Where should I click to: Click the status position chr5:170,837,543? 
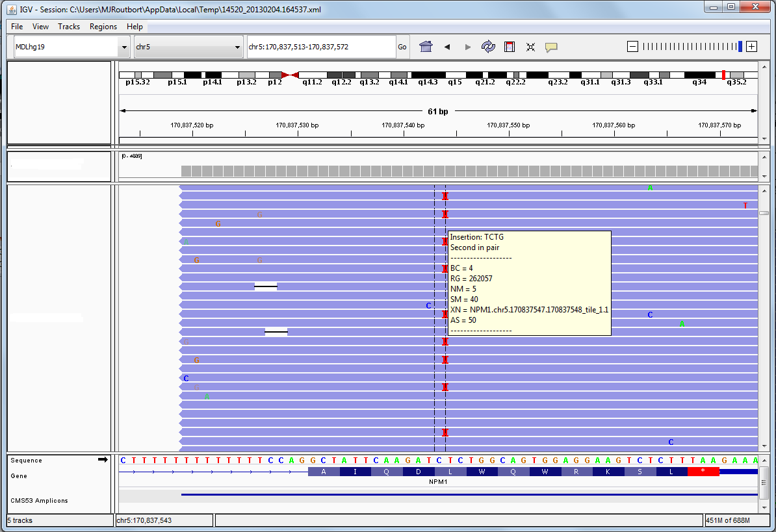pyautogui.click(x=144, y=520)
